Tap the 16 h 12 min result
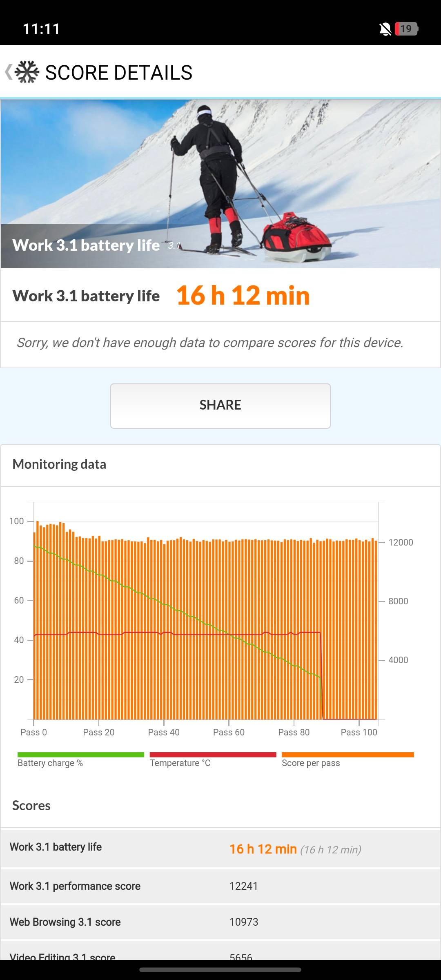Image resolution: width=441 pixels, height=980 pixels. (243, 295)
